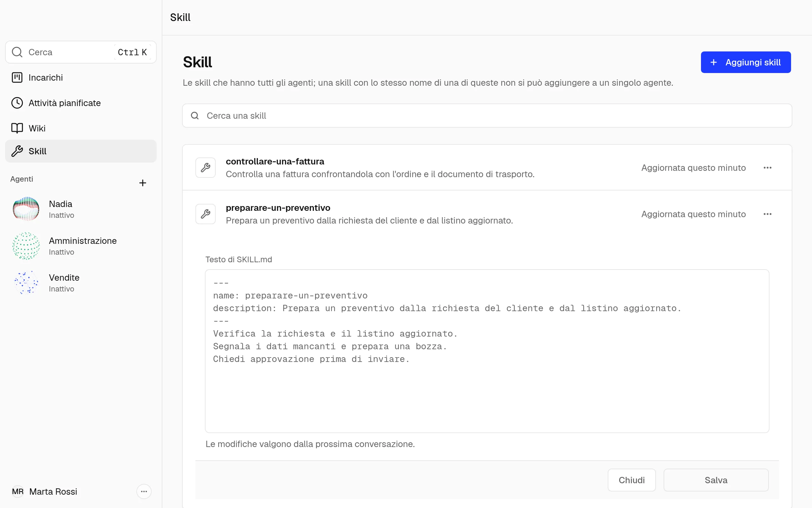Screen dimensions: 812x508
Task: Open the controllare-una-fattura skill
Action: (487, 168)
